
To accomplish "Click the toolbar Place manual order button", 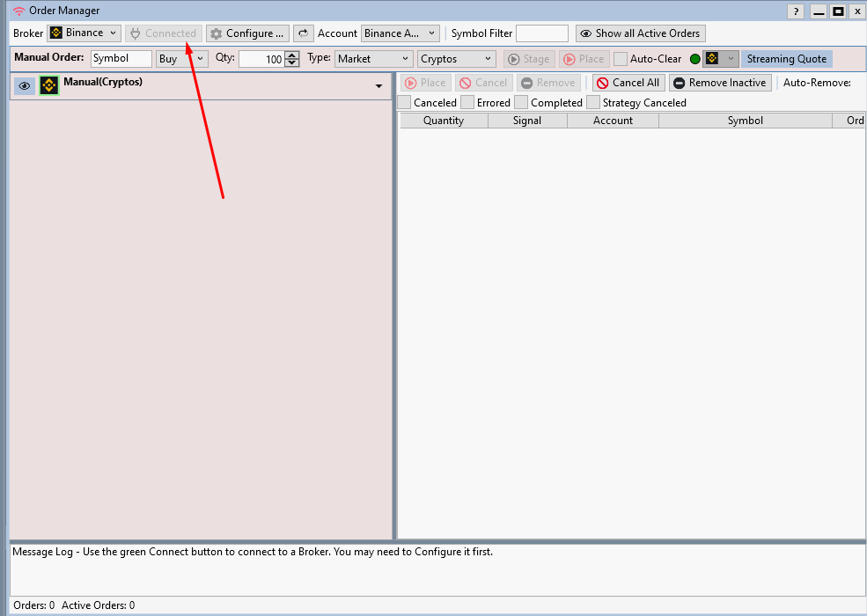I will (584, 59).
